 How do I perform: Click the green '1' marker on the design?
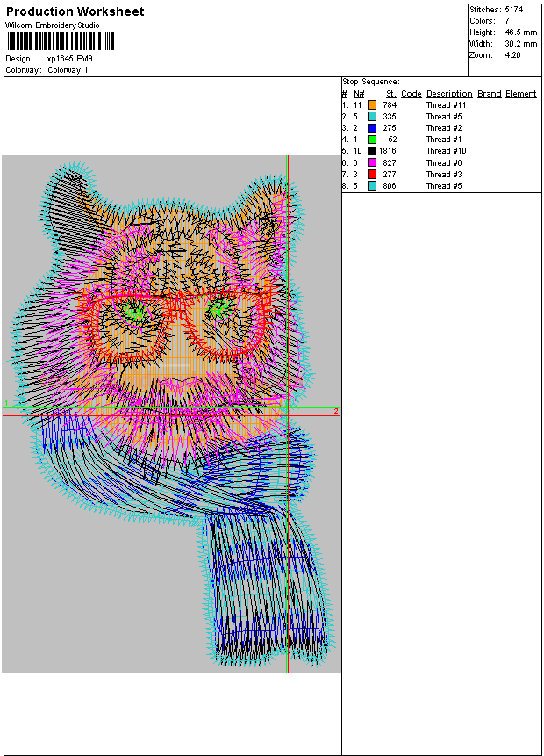[6, 403]
